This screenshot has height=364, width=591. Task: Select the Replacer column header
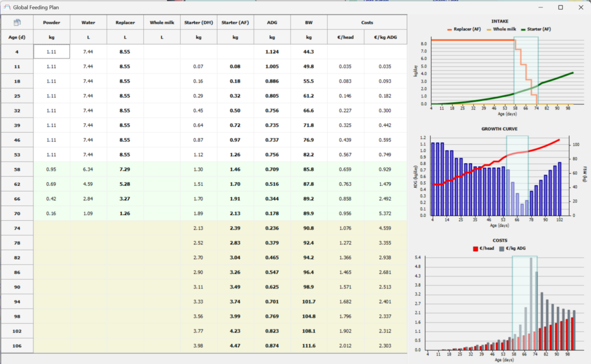[x=125, y=22]
